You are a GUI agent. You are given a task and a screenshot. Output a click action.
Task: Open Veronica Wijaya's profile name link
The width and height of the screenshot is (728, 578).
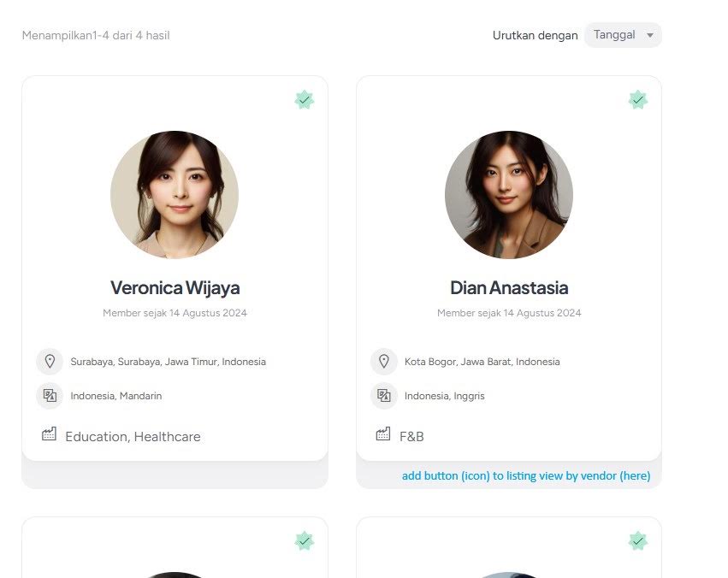(175, 287)
